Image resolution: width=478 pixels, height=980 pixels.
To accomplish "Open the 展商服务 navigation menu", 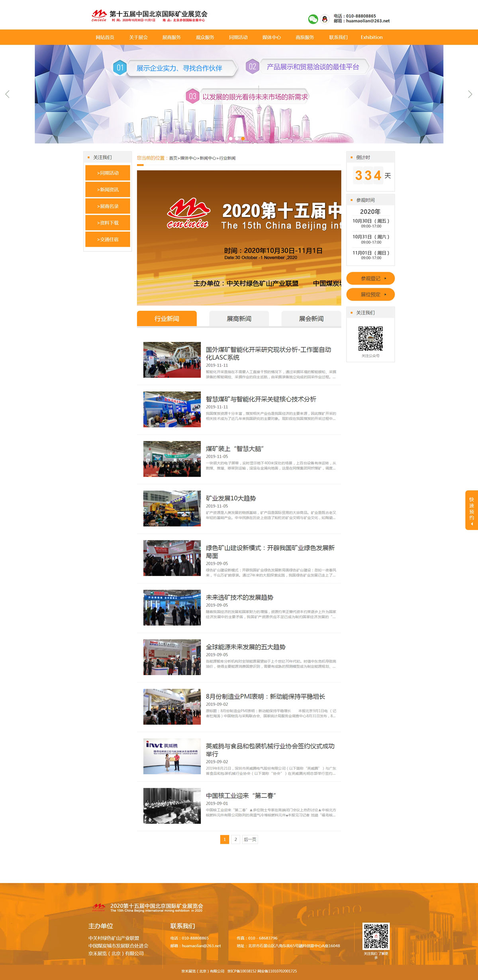I will point(171,37).
